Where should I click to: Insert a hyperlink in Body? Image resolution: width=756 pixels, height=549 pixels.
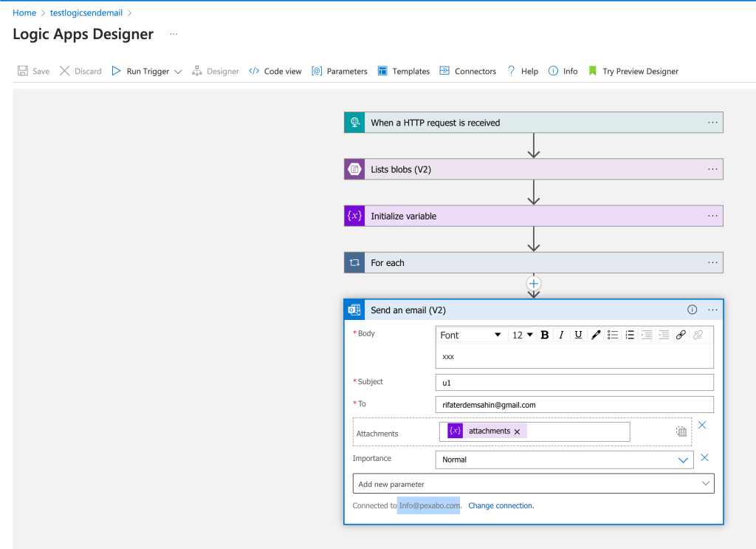click(x=681, y=335)
